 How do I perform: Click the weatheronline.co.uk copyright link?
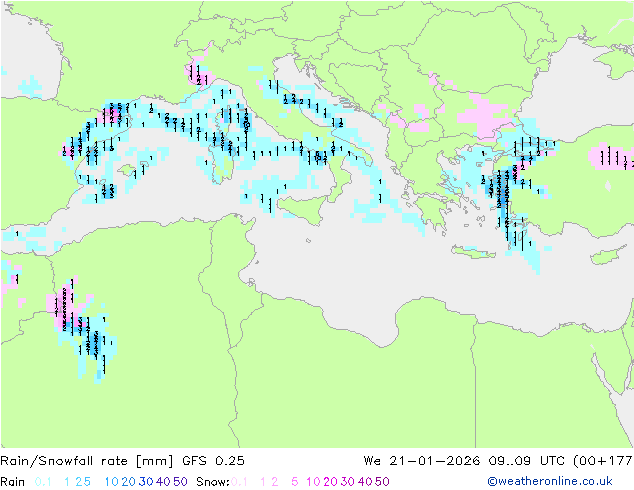coord(550,481)
